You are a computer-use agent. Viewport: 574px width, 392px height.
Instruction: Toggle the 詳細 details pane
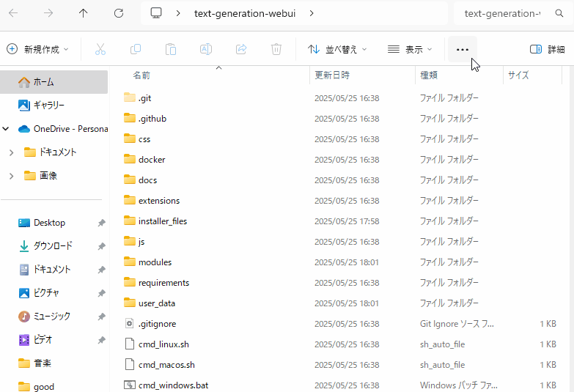(548, 49)
